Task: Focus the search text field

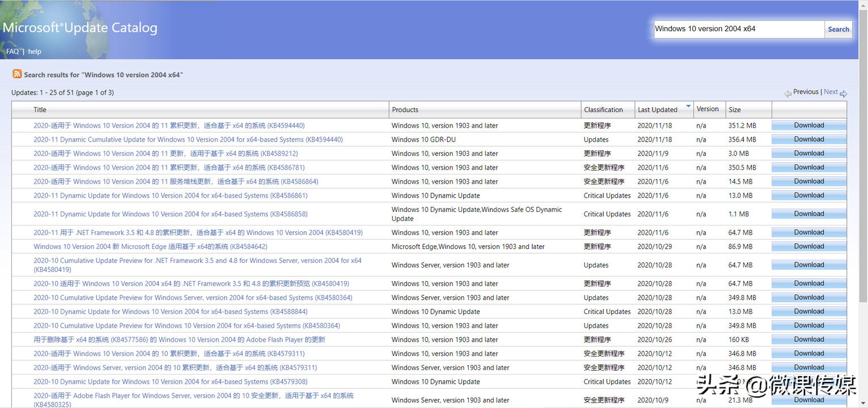Action: point(738,29)
